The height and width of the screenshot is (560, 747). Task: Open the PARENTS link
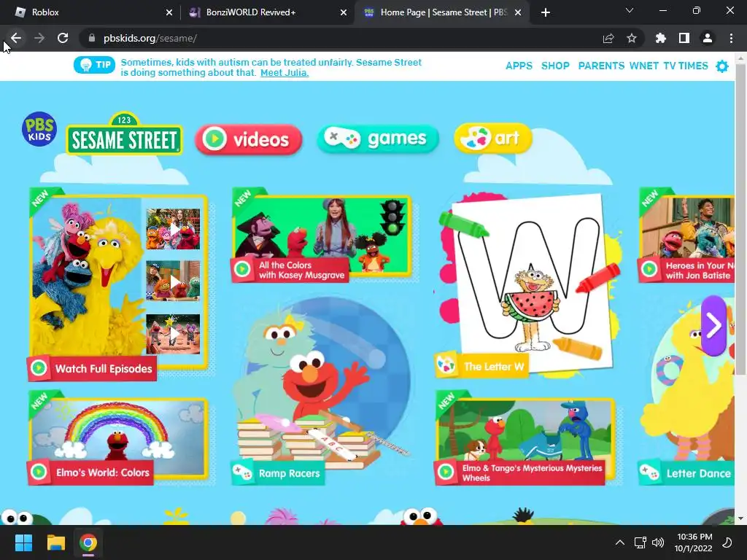point(601,66)
